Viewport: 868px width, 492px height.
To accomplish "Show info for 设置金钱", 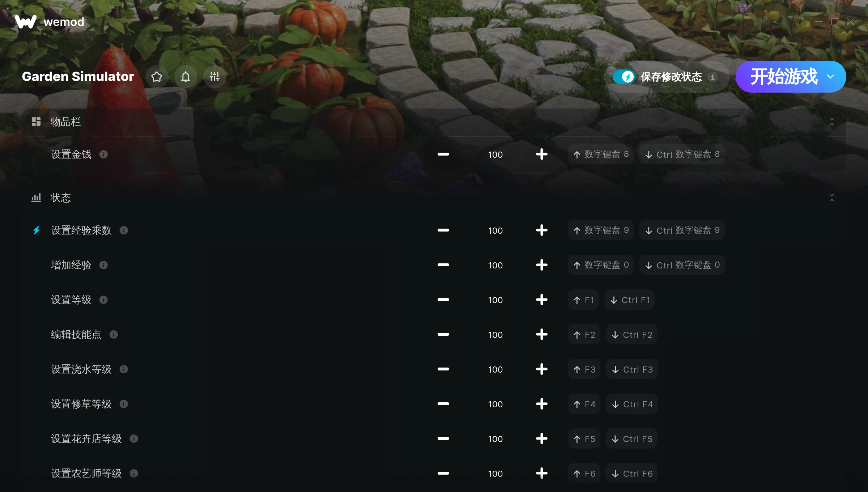I will pyautogui.click(x=103, y=154).
